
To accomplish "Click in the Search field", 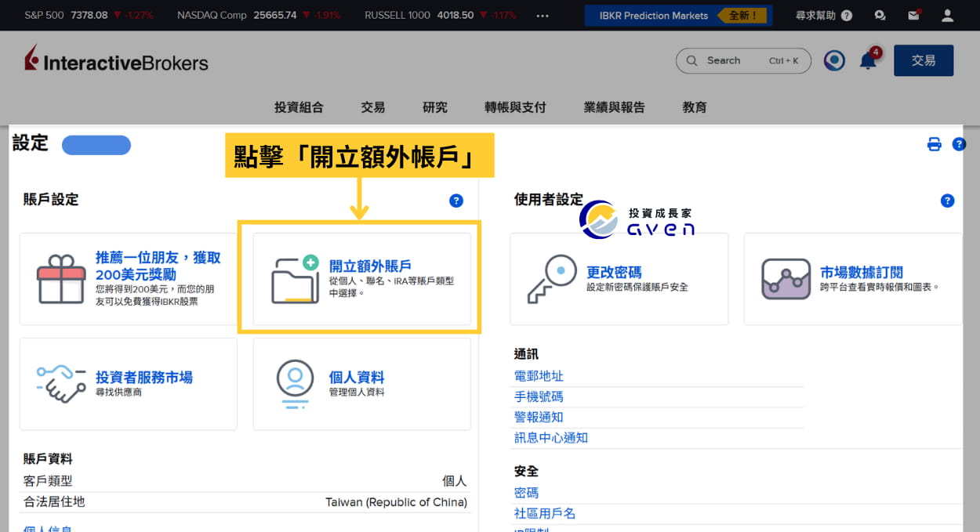I will tap(743, 60).
